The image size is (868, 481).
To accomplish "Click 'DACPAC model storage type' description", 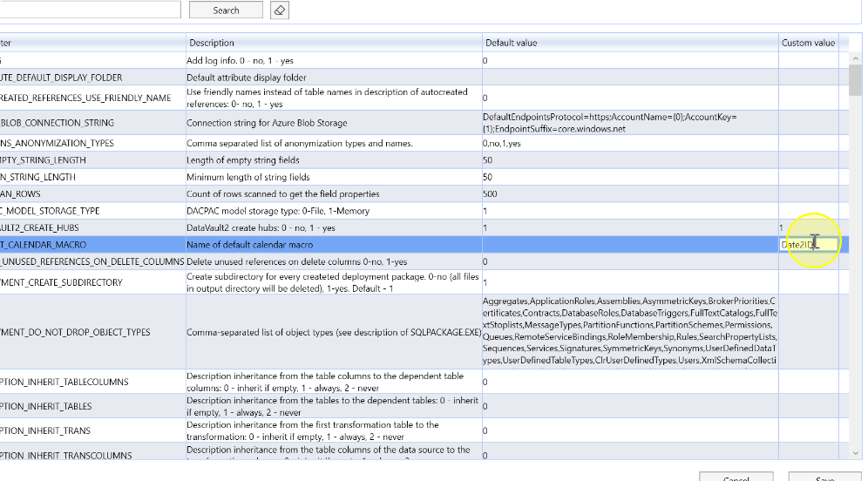I will (278, 211).
